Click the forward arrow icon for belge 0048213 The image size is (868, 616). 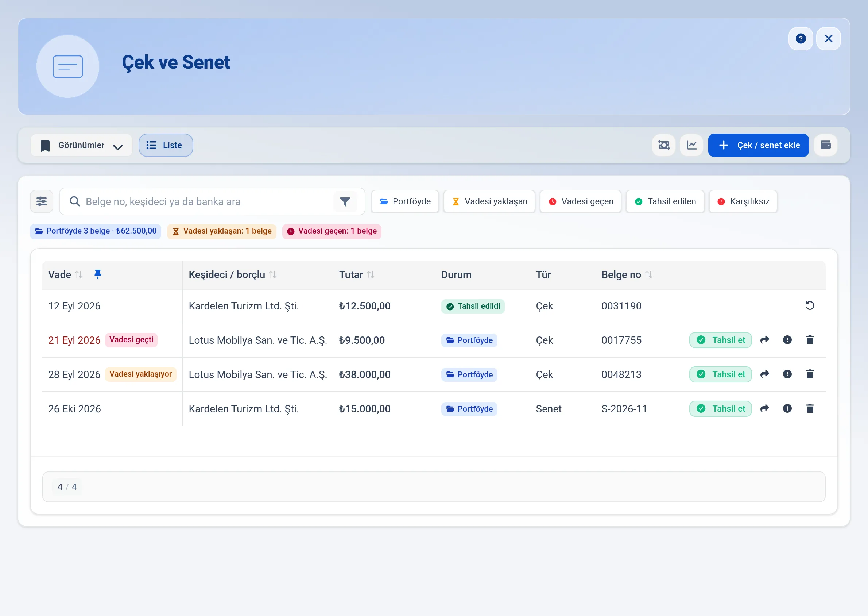pos(764,374)
